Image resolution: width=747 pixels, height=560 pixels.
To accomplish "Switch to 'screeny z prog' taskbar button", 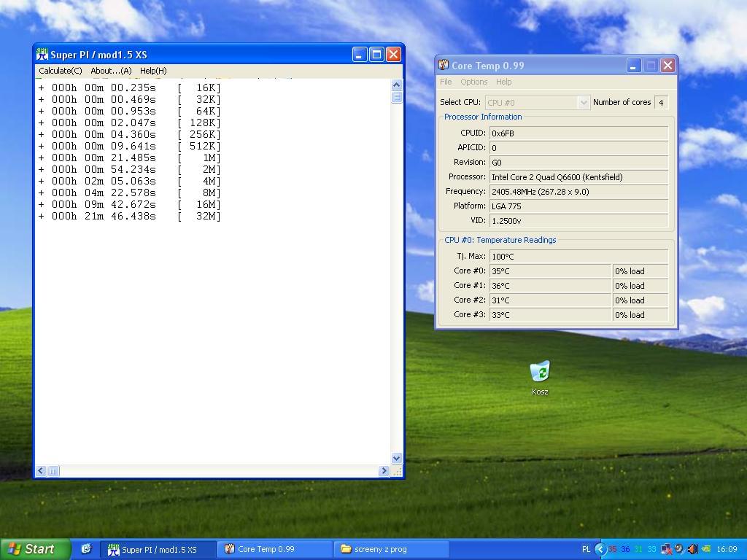I will (391, 549).
